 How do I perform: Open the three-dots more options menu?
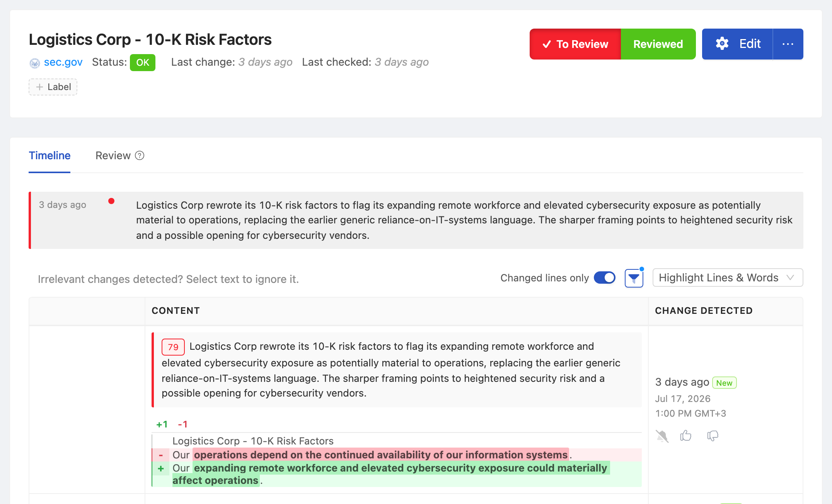[x=788, y=44]
